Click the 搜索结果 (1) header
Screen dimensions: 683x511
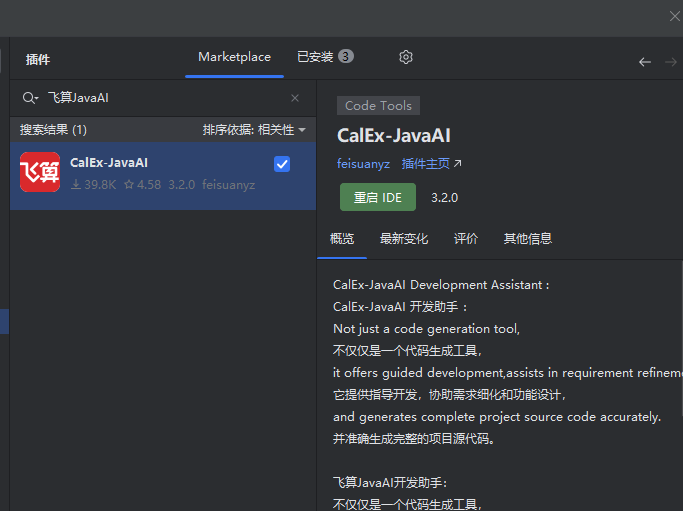pyautogui.click(x=53, y=130)
